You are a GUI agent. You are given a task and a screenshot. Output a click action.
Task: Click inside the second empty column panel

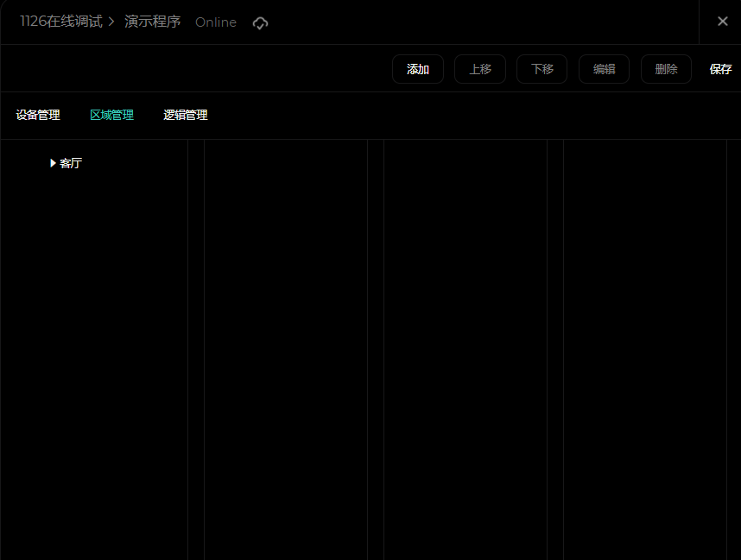[x=285, y=345]
